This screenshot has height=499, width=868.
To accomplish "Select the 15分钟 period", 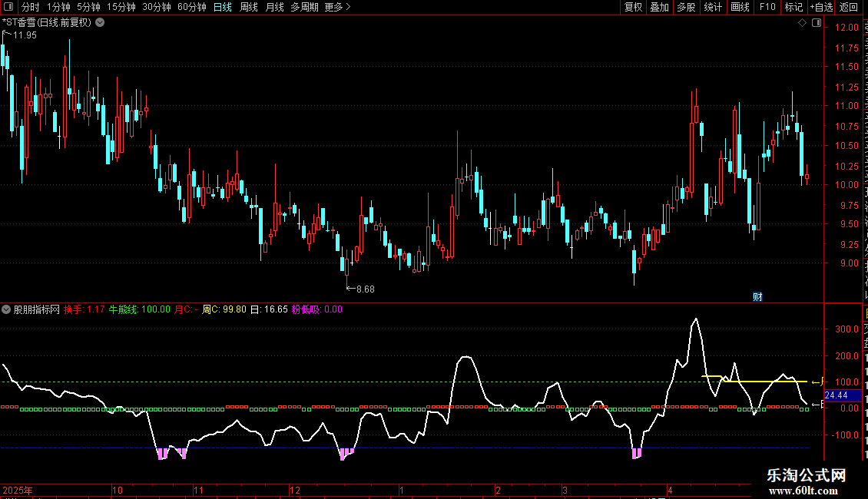I will click(121, 7).
